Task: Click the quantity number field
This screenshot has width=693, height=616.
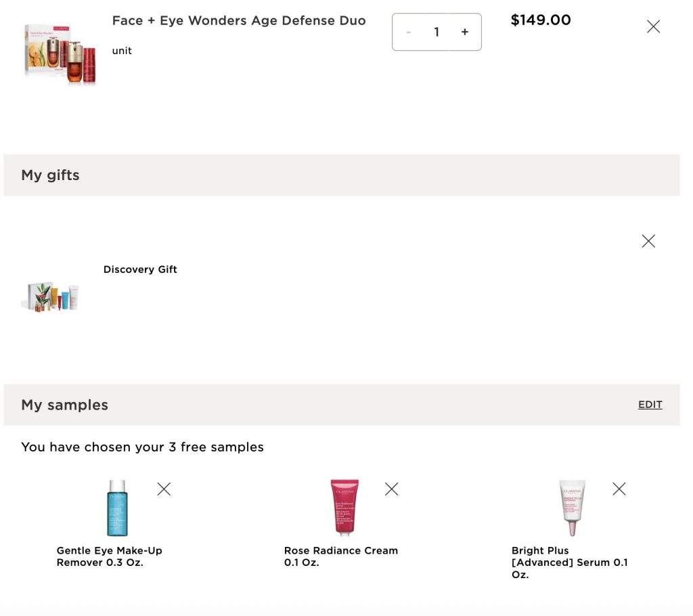Action: 437,32
